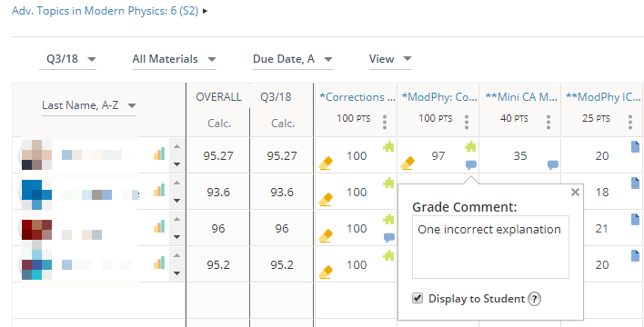Open submission document icon beside grade 20, 95.2 row
This screenshot has width=644, height=327.
636,256
